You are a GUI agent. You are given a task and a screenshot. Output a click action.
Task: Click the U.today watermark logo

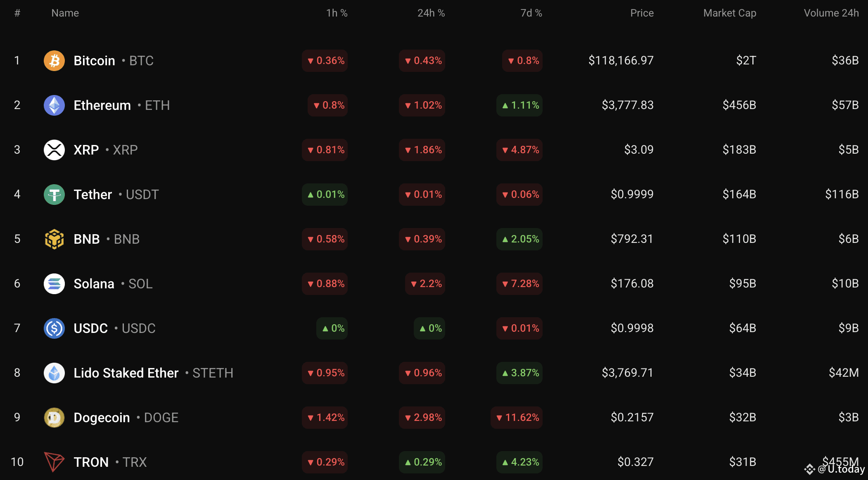point(834,469)
